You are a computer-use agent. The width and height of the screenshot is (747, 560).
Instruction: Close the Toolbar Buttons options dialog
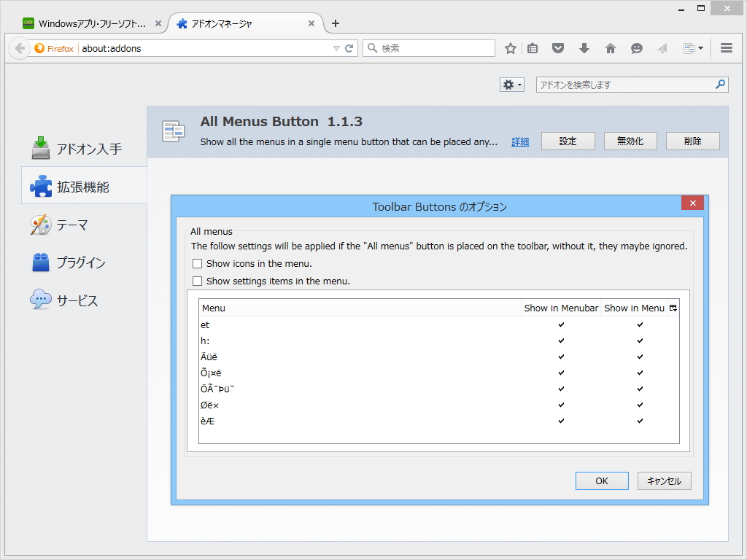(693, 203)
